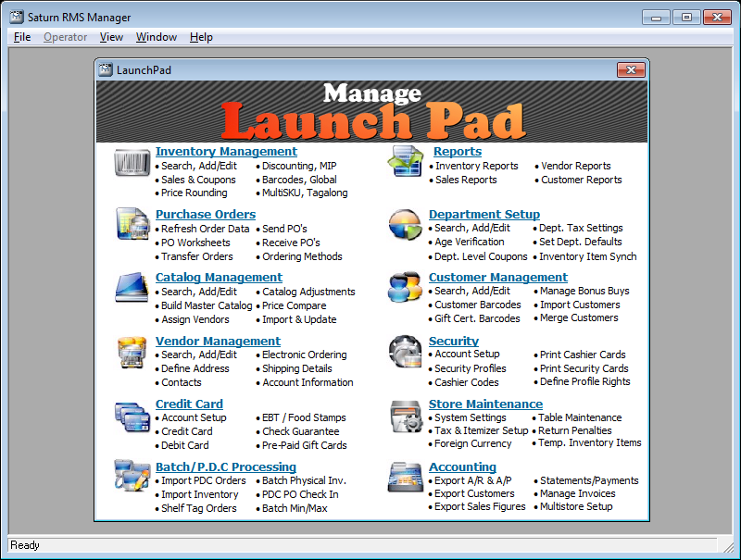This screenshot has width=741, height=560.
Task: Click the 'Transfer Orders' item
Action: click(x=197, y=257)
